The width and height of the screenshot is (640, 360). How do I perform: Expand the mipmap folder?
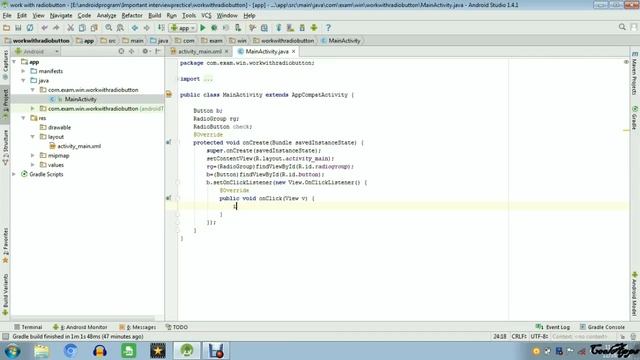33,156
